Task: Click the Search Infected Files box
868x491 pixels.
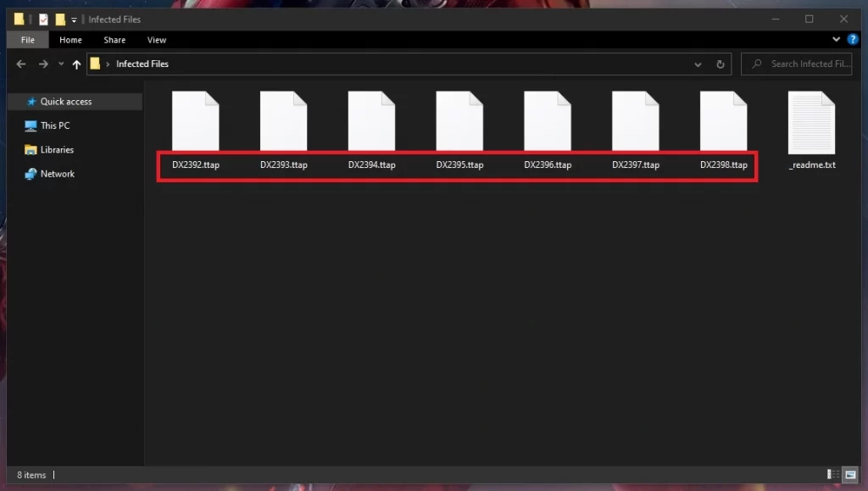Action: pyautogui.click(x=796, y=64)
